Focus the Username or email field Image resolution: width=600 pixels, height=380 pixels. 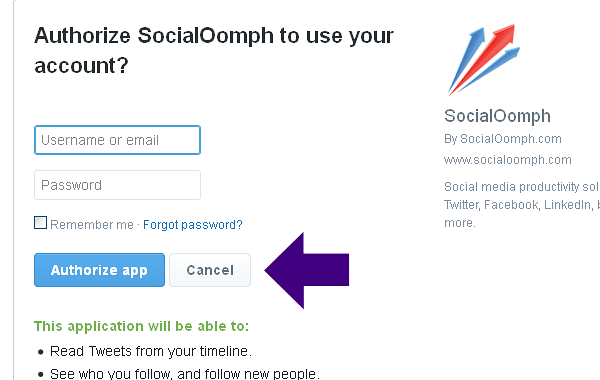pos(117,140)
